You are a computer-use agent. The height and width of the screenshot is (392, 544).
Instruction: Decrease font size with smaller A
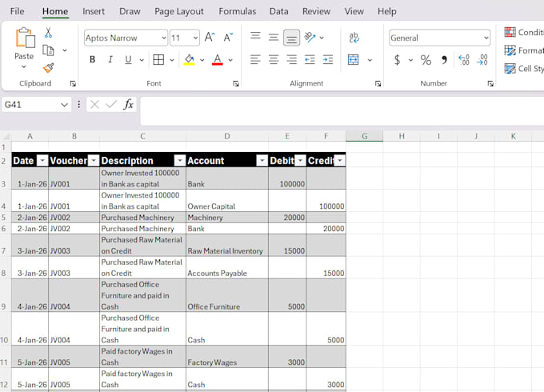[228, 37]
